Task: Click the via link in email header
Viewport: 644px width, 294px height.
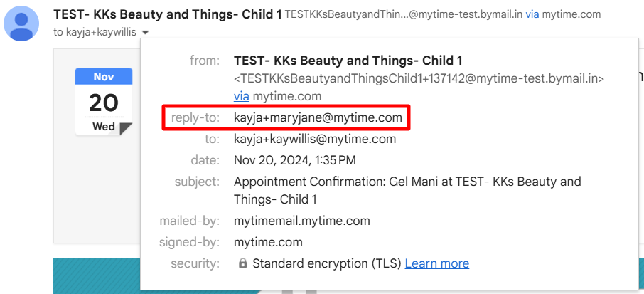Action: click(x=532, y=15)
